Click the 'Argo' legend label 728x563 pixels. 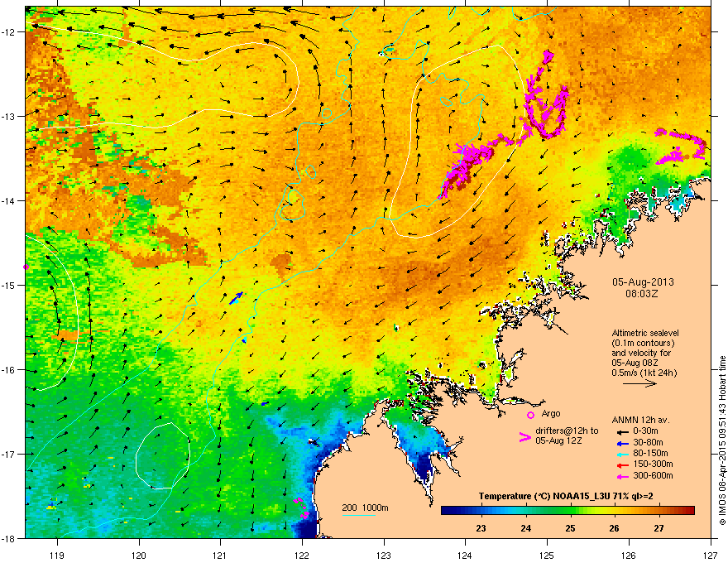point(551,413)
